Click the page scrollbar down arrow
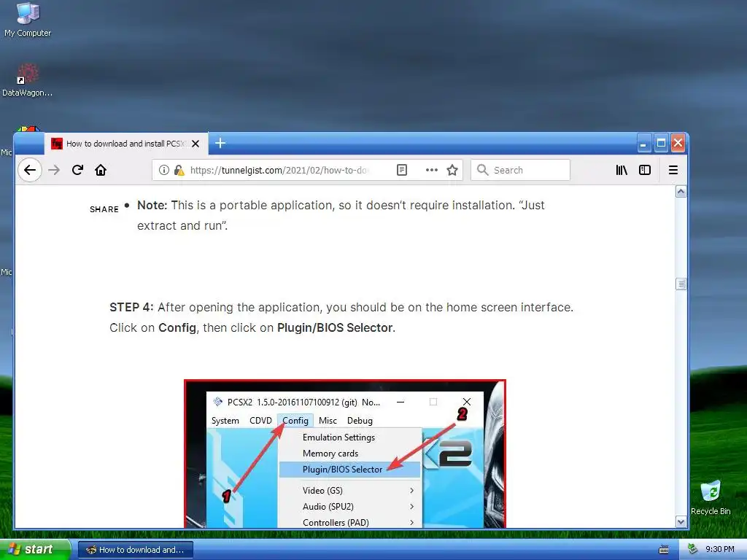 681,522
